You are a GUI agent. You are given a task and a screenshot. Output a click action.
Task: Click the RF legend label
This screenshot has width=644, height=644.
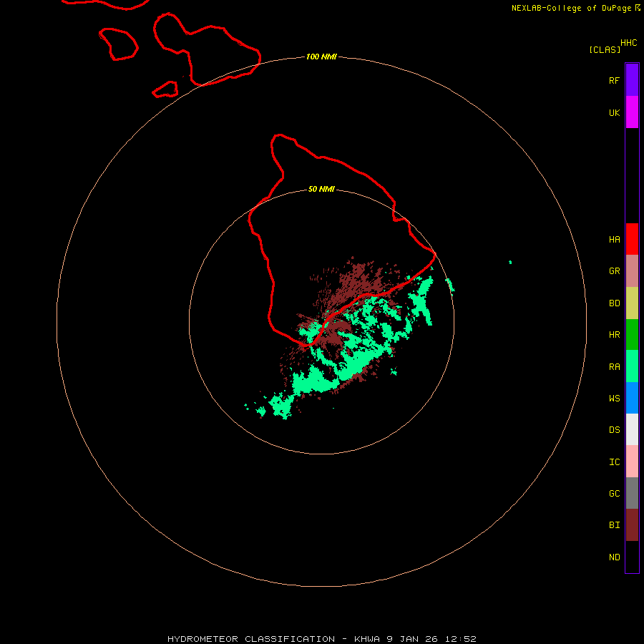click(x=614, y=81)
